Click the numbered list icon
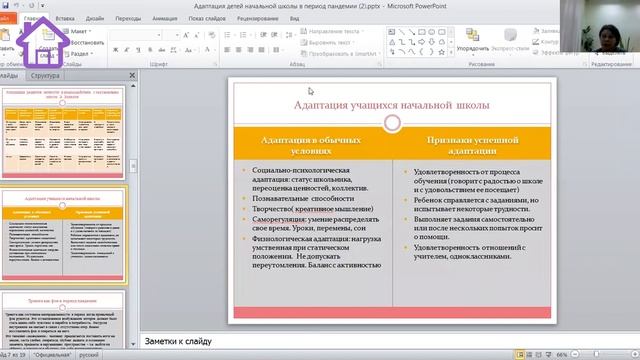This screenshot has height=360, width=640. click(243, 35)
